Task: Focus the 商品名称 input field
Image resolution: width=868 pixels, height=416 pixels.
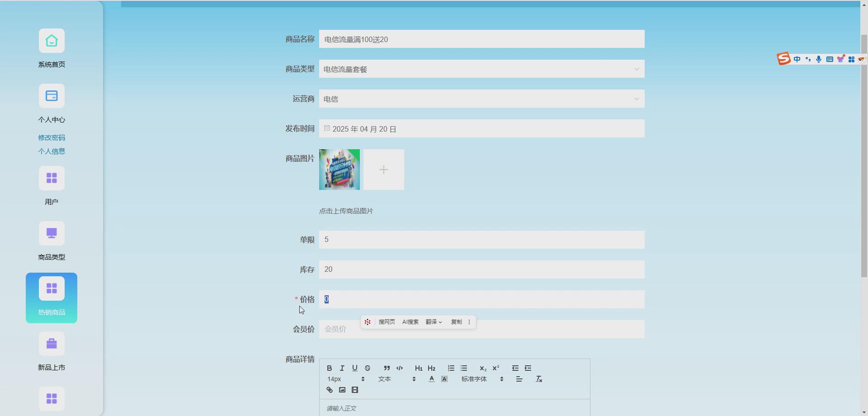Action: [482, 39]
